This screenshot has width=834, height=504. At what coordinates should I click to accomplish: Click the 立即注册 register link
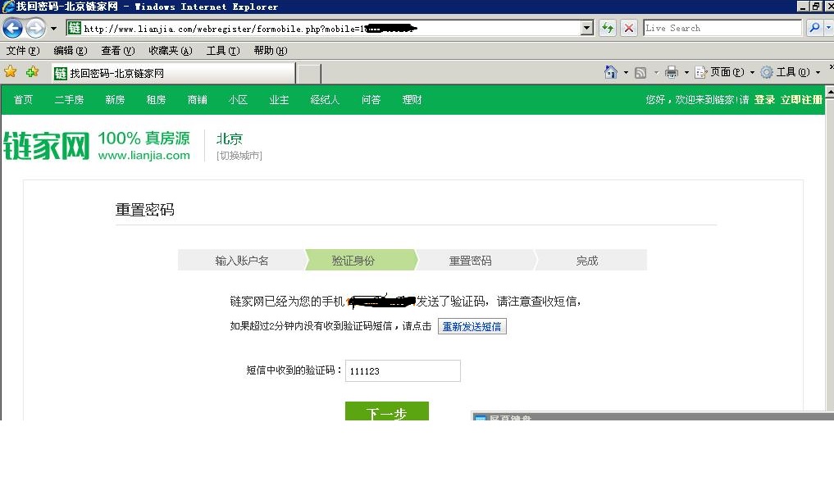pos(801,99)
